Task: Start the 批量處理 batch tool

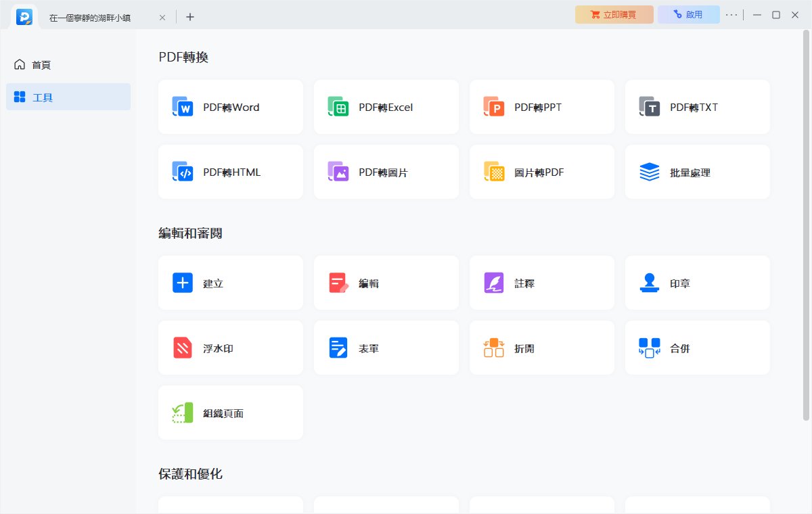Action: (697, 172)
